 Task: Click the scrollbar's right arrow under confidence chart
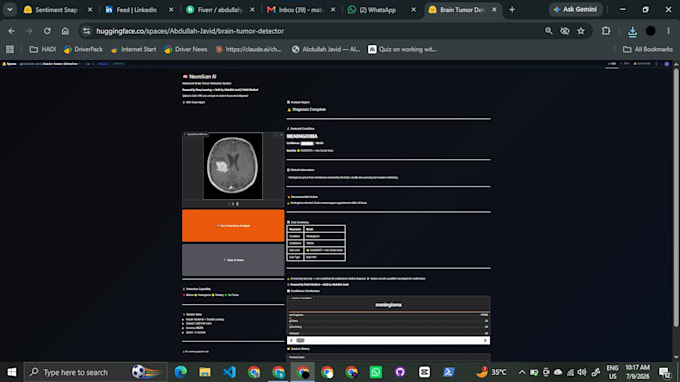click(485, 340)
